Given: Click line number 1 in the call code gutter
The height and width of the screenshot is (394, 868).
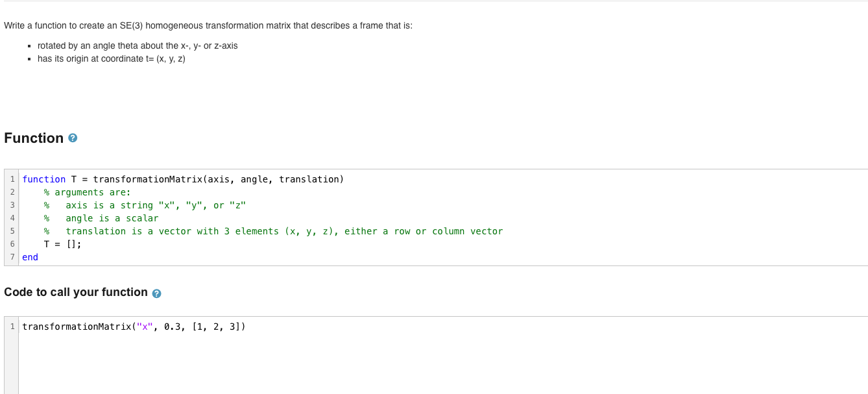Looking at the screenshot, I should (12, 326).
